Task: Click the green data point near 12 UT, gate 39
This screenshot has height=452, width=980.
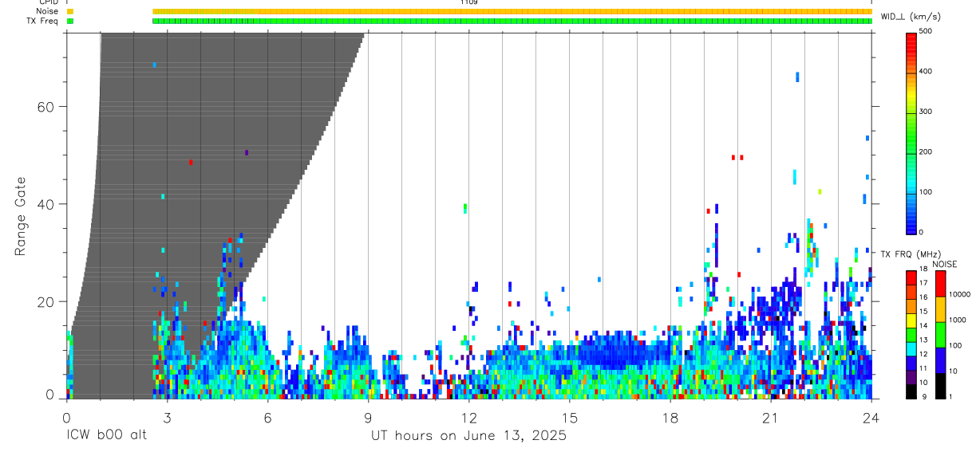Action: tap(464, 208)
